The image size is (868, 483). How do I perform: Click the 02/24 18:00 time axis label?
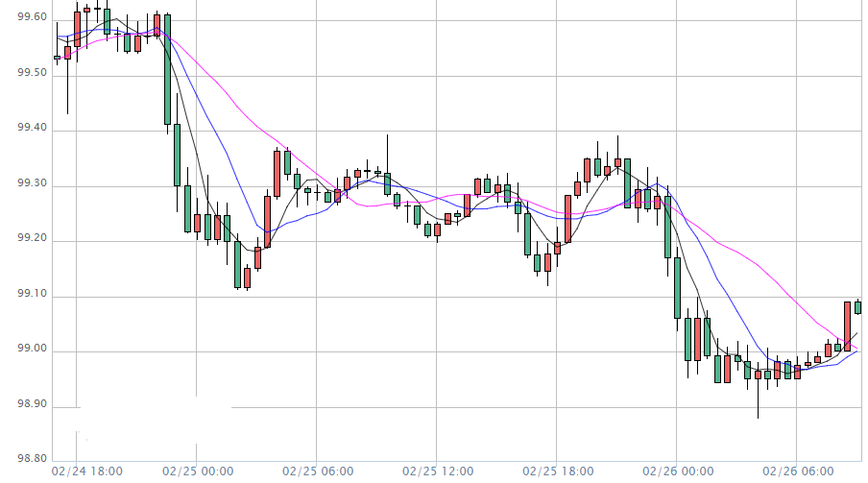coord(85,472)
